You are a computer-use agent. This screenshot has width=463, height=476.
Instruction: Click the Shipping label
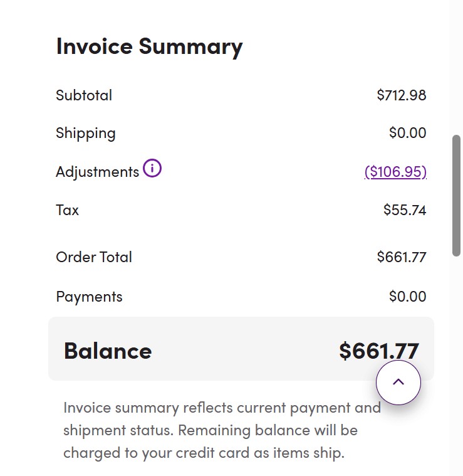point(86,133)
